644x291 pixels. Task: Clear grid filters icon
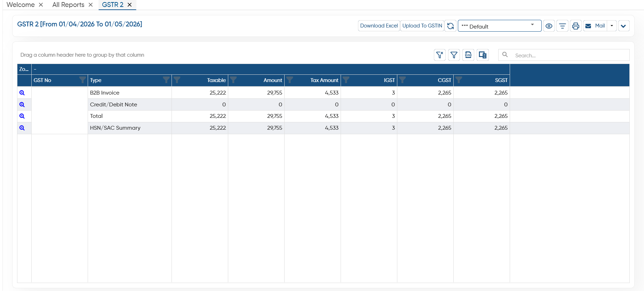440,55
